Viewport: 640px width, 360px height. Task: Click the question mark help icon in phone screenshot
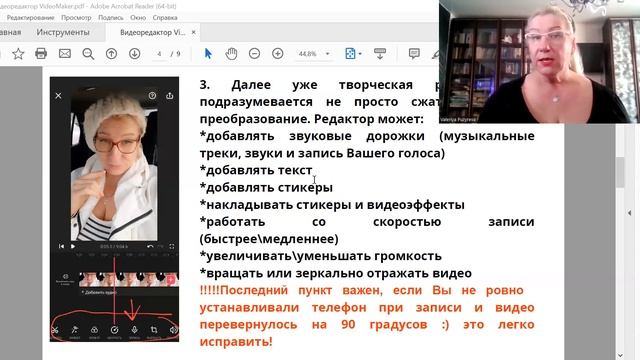point(152,96)
